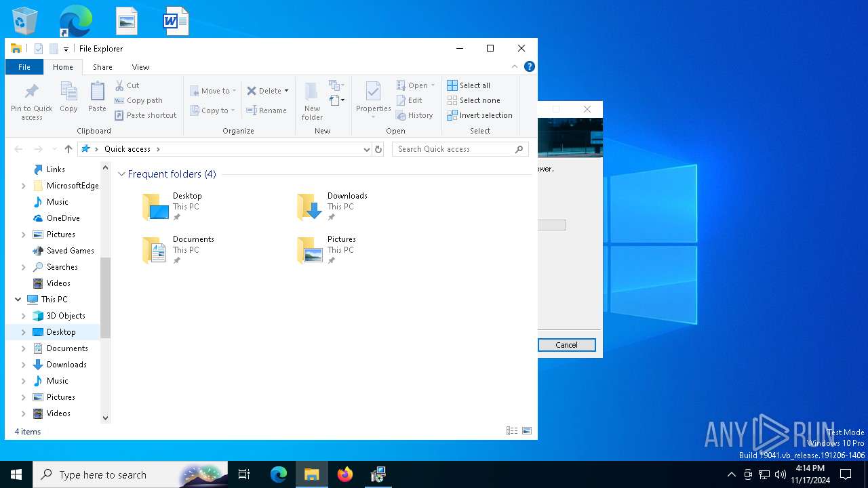Select OneDrive in navigation tree
Image resolution: width=868 pixels, height=488 pixels.
click(63, 218)
